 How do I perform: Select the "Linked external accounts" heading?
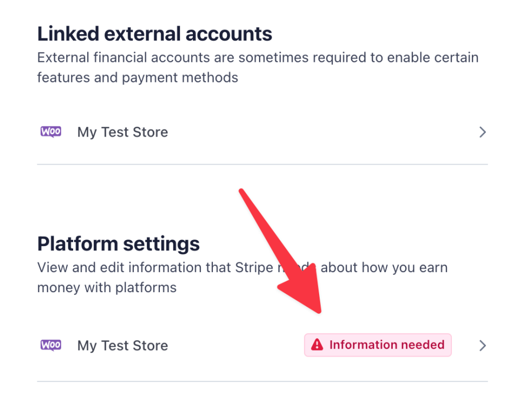[x=154, y=34]
